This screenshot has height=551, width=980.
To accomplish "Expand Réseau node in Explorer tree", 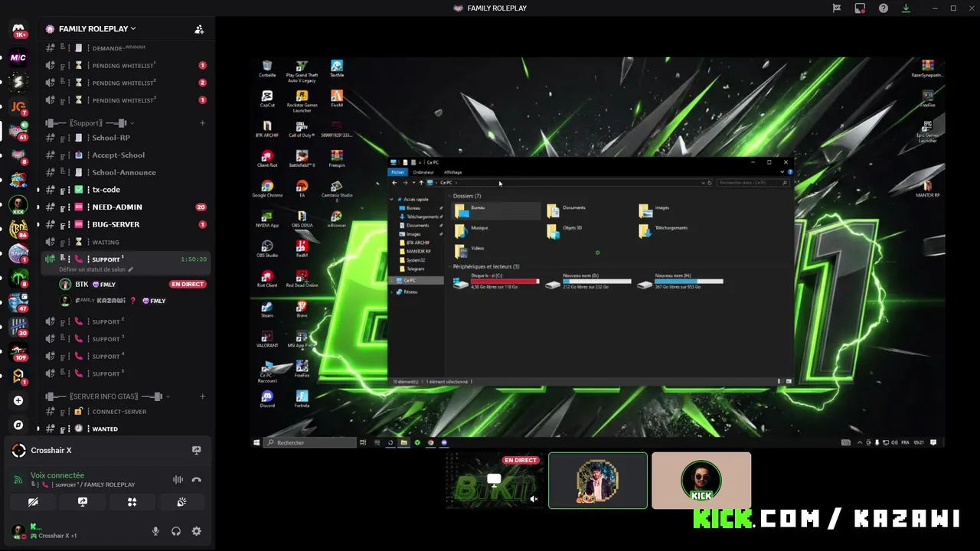I will coord(392,292).
